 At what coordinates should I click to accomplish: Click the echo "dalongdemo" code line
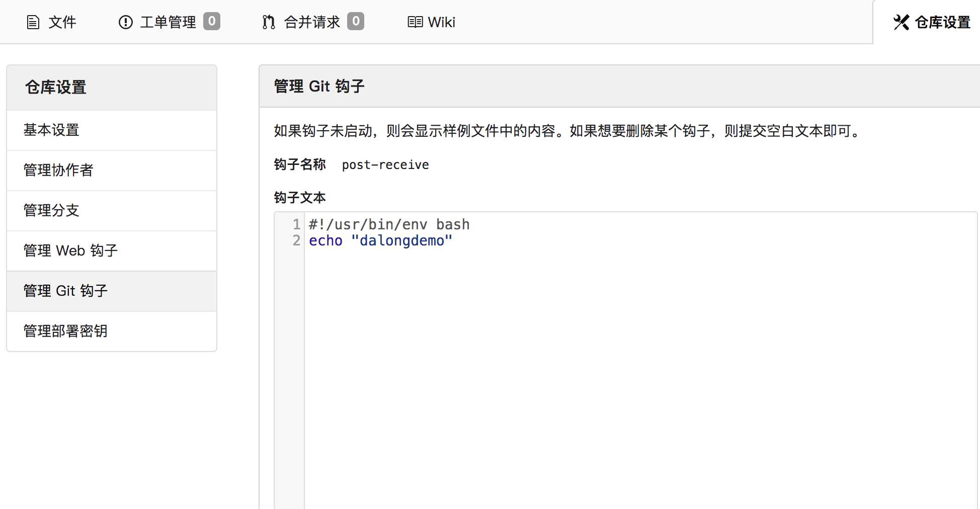[x=380, y=241]
